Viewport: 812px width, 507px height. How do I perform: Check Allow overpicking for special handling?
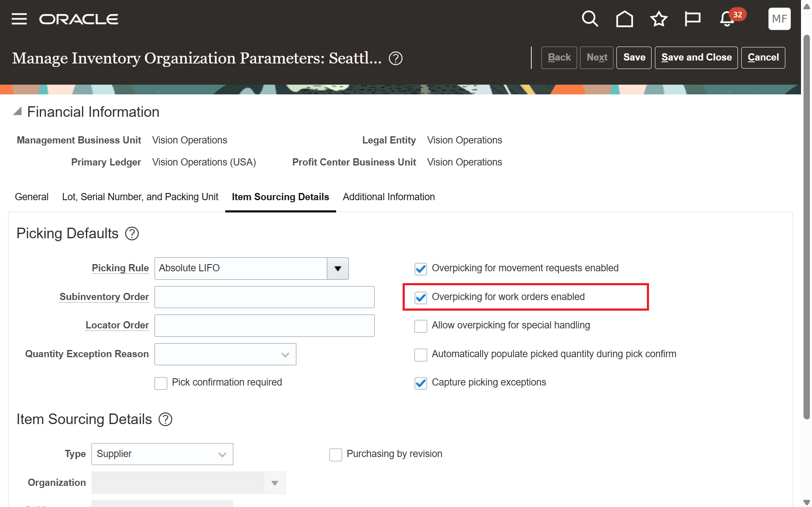point(420,326)
